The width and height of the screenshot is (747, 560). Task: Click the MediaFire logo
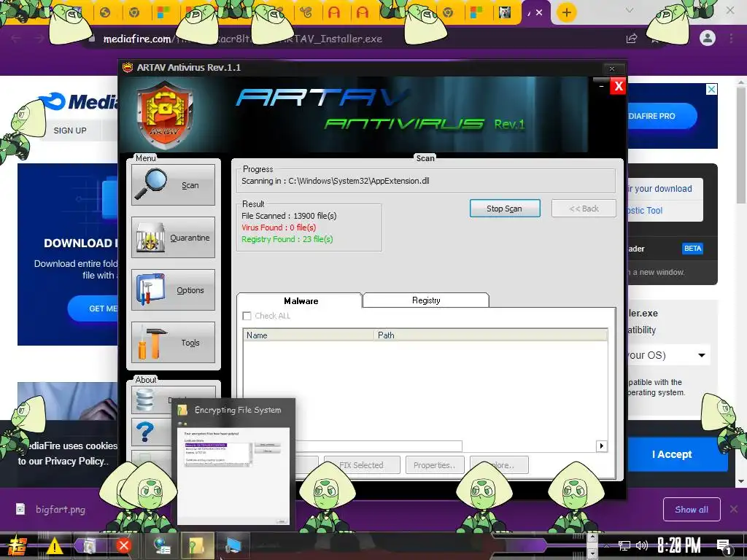79,101
